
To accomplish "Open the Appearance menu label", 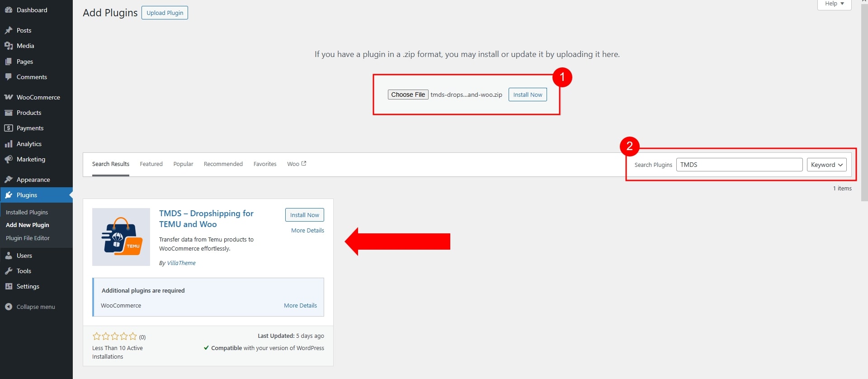I will (x=33, y=180).
